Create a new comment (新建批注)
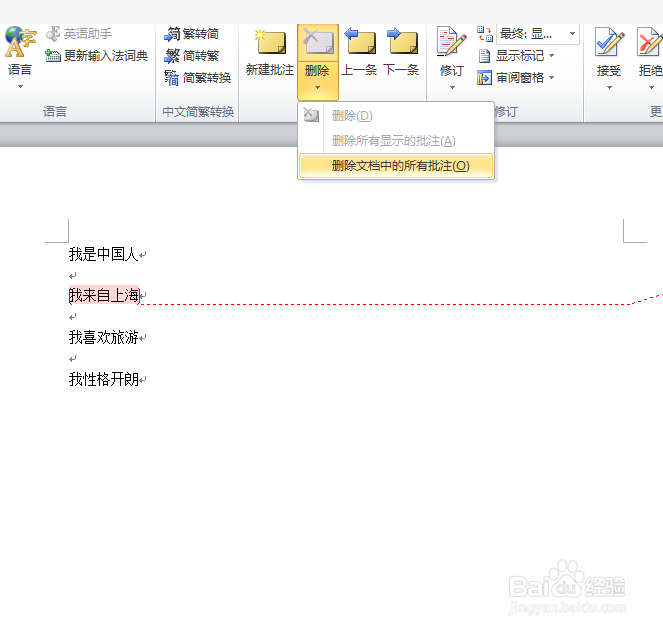This screenshot has width=663, height=631. (270, 52)
